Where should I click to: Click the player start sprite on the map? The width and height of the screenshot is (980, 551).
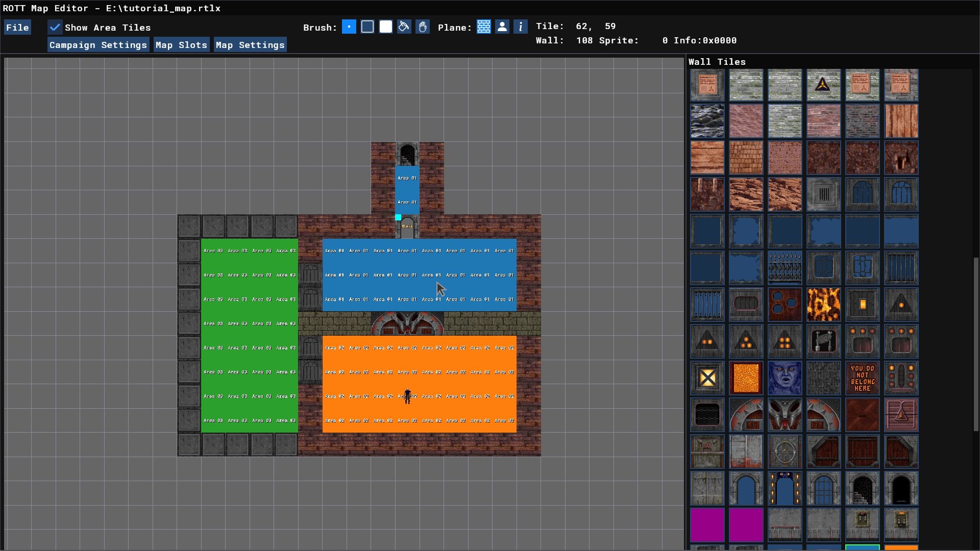point(407,396)
